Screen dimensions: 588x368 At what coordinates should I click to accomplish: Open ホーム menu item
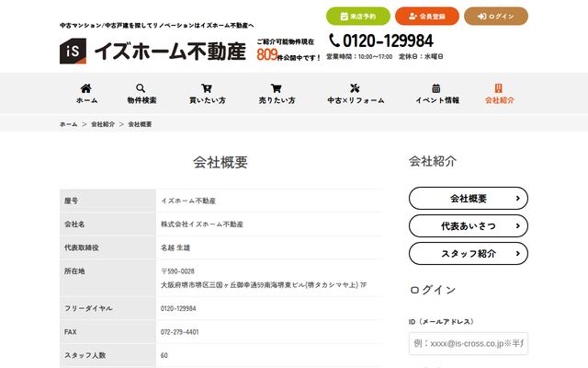[x=86, y=100]
